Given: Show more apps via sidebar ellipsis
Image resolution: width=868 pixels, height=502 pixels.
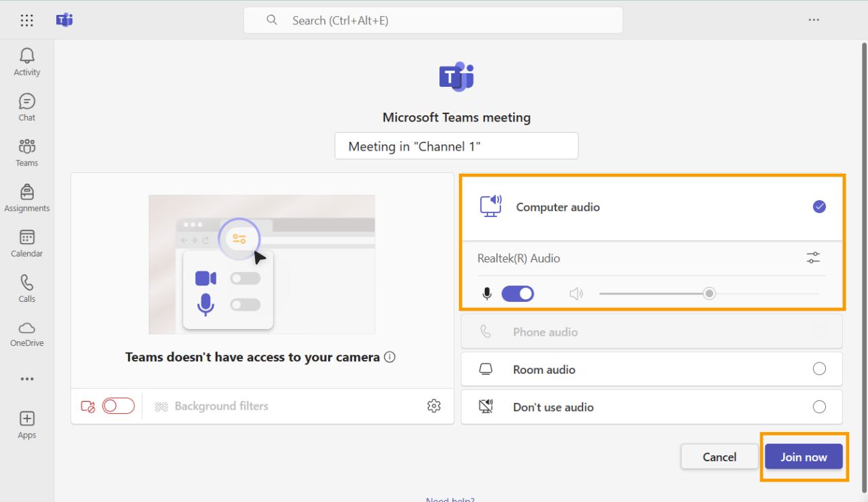Looking at the screenshot, I should click(27, 379).
